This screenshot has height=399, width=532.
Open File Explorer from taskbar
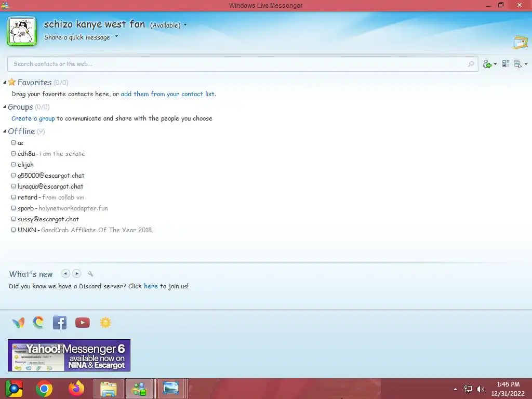109,389
